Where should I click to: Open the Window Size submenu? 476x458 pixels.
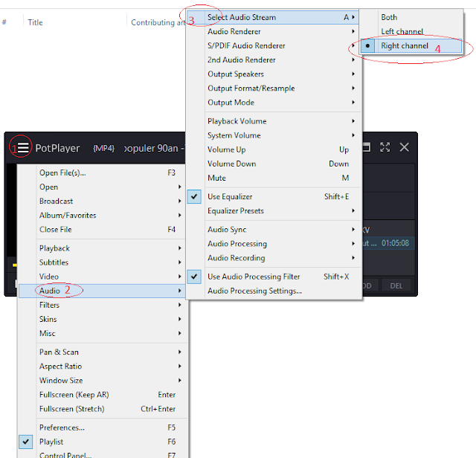(103, 381)
